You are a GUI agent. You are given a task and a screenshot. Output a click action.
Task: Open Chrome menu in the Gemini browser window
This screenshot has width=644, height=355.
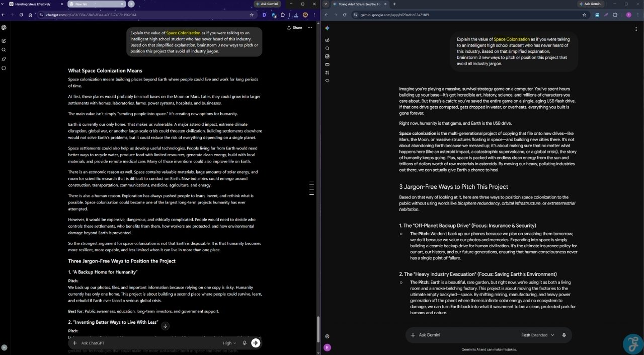[637, 15]
